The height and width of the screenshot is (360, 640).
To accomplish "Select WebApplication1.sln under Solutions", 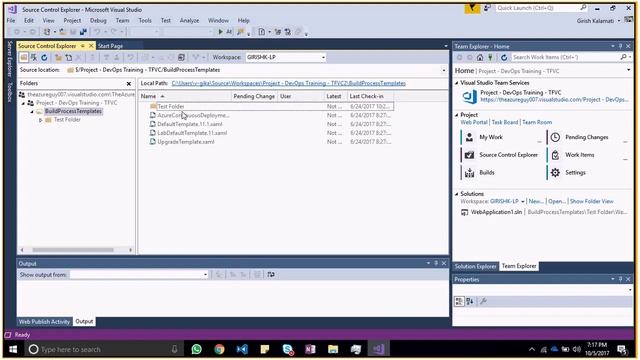I will pyautogui.click(x=496, y=212).
